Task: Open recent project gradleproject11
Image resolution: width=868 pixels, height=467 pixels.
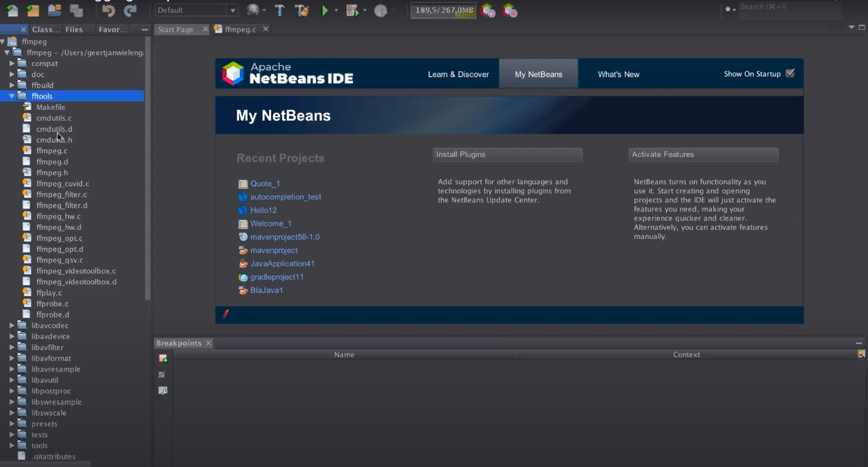Action: 277,277
